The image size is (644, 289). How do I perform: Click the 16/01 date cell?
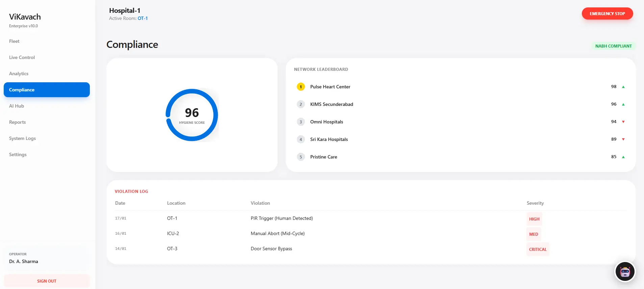(121, 233)
